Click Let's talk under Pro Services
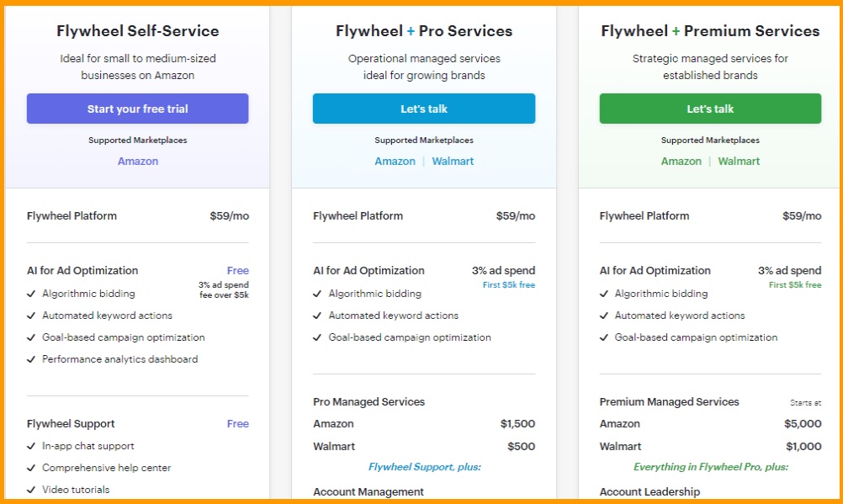The image size is (843, 504). coord(424,109)
